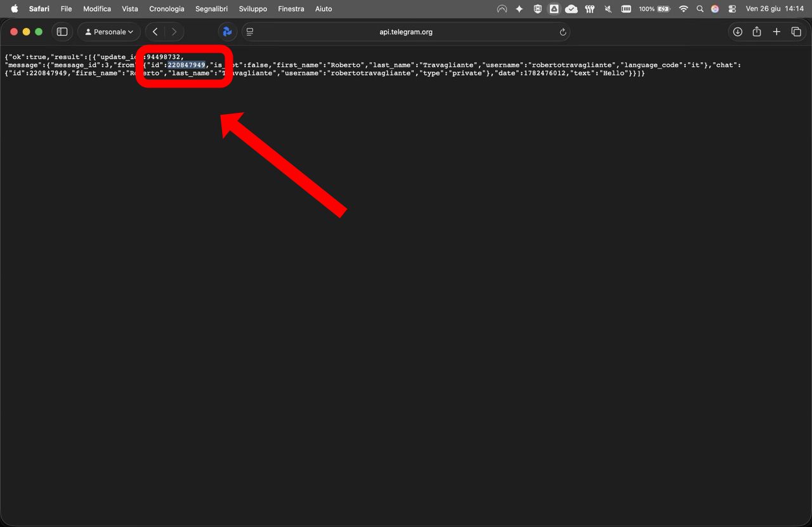Click the "private" type value
812x527 pixels.
tap(468, 74)
